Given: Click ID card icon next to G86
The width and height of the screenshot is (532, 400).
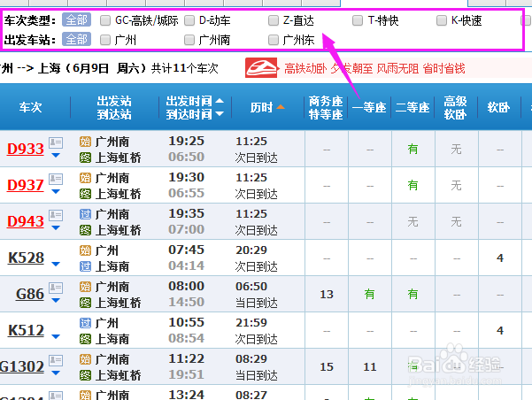Looking at the screenshot, I should [56, 288].
